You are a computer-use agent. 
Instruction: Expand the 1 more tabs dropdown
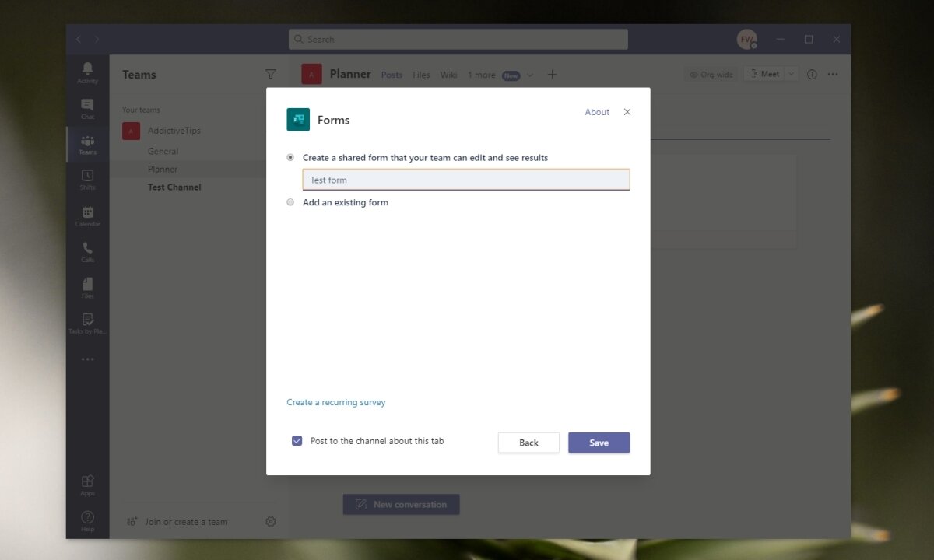point(481,75)
